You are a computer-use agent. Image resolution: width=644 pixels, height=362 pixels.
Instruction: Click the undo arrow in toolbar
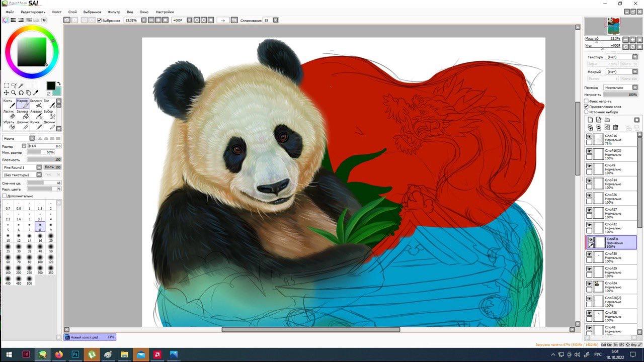tap(66, 20)
